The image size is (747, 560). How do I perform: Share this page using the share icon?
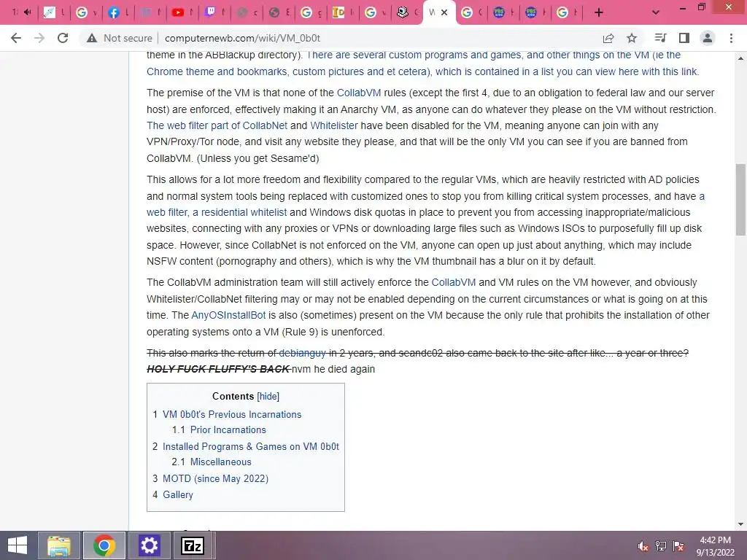pos(608,38)
